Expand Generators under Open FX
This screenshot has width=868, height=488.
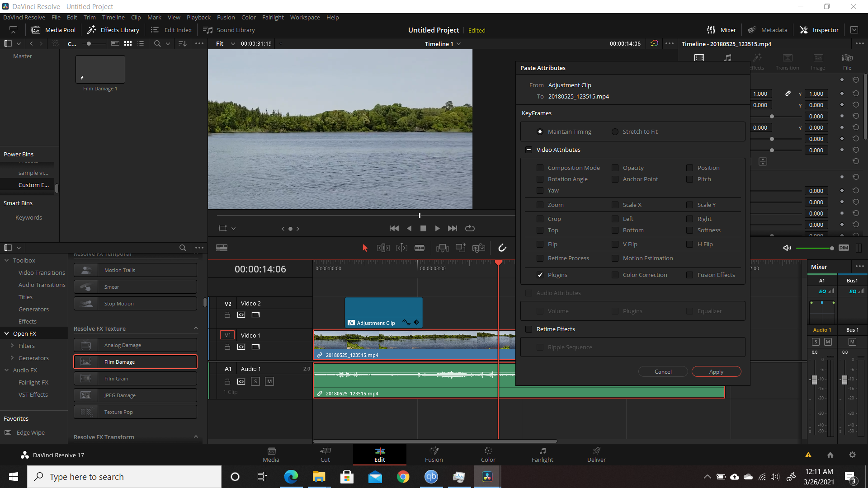[12, 358]
